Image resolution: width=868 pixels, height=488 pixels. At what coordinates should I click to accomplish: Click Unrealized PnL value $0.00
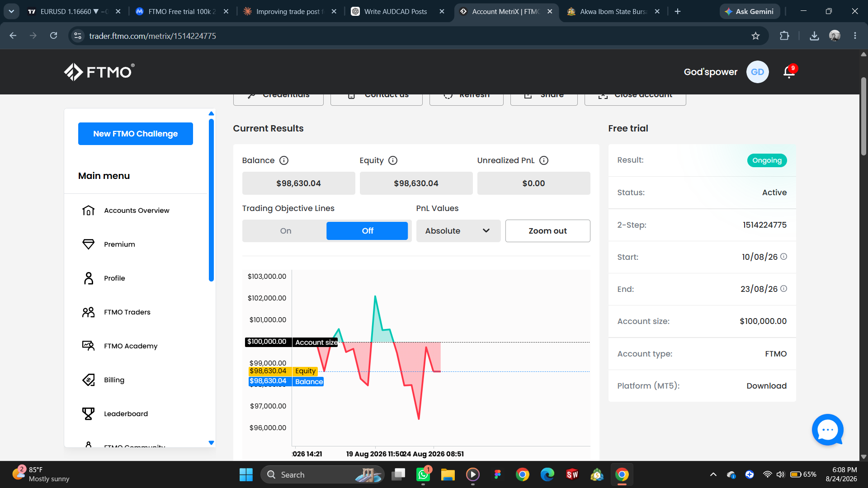(x=533, y=183)
